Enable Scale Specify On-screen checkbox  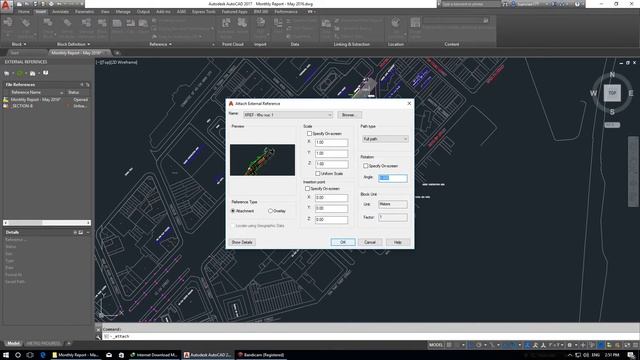coord(309,133)
